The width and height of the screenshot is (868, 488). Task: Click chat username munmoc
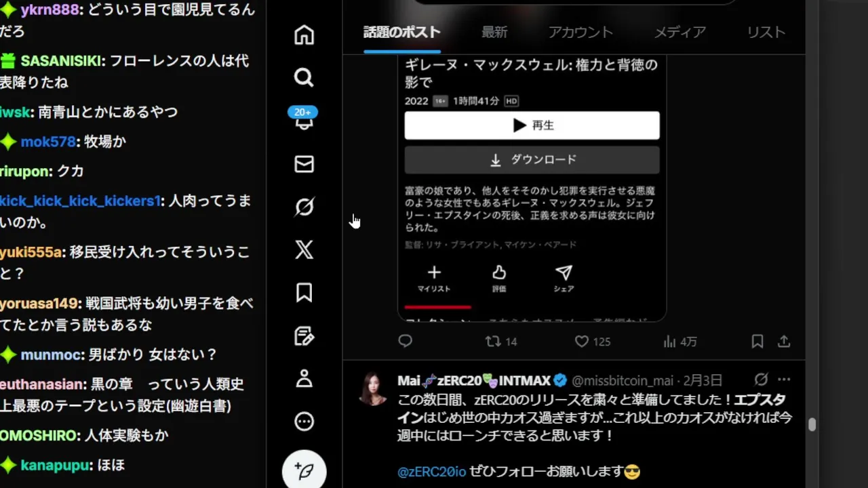[51, 354]
